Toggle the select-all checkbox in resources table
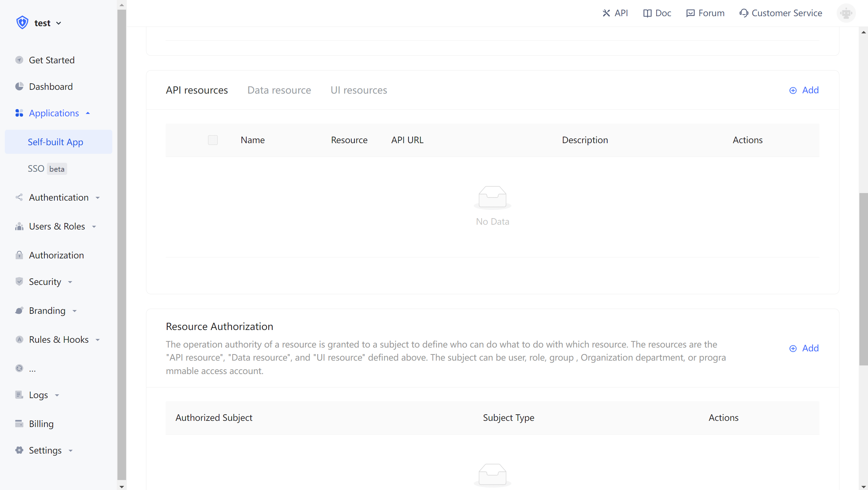The image size is (868, 490). [213, 140]
